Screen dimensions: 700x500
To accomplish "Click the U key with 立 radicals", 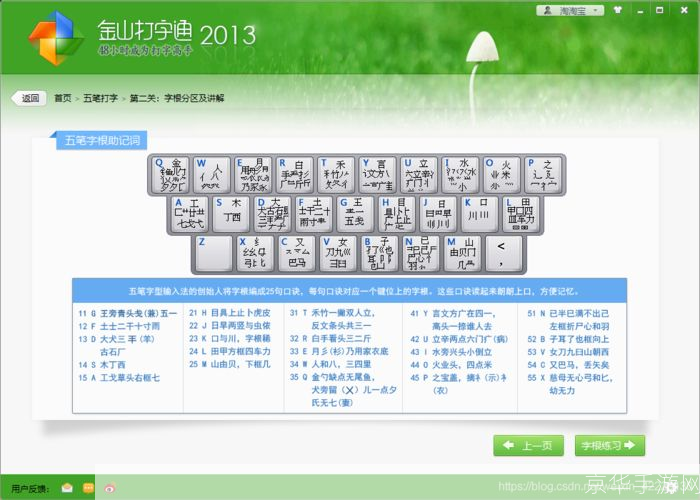I will tap(419, 175).
